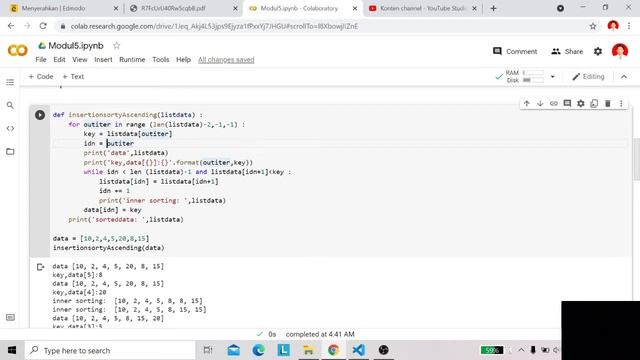Click the 'completed at 4:41 AM' status text
This screenshot has height=360, width=640.
320,334
